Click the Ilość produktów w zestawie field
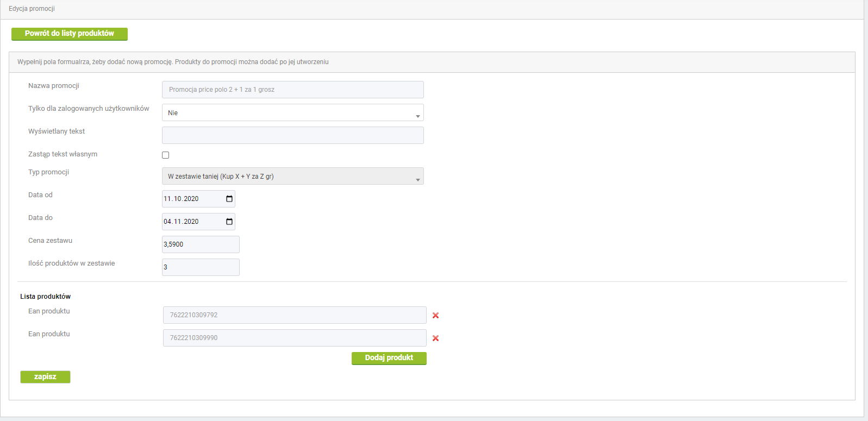 coord(201,267)
